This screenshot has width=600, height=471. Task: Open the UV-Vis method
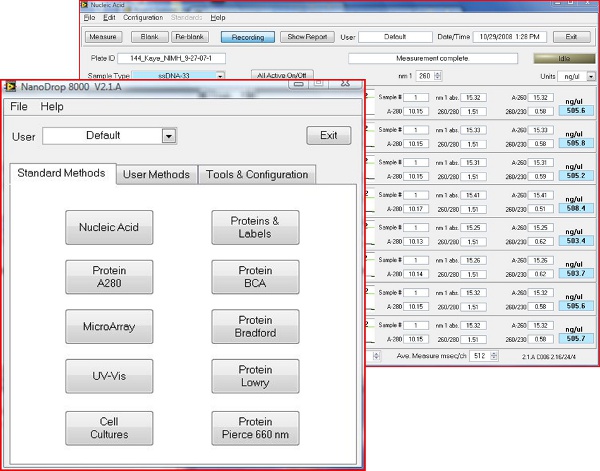click(109, 376)
